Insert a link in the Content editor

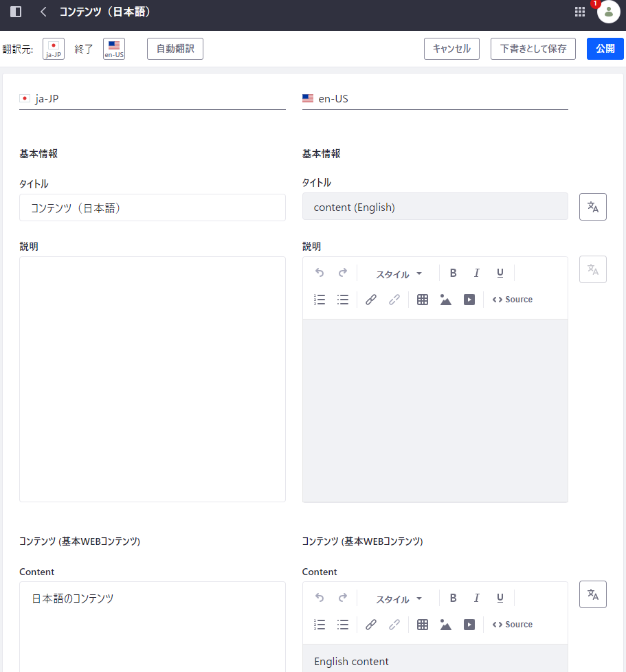tap(371, 625)
